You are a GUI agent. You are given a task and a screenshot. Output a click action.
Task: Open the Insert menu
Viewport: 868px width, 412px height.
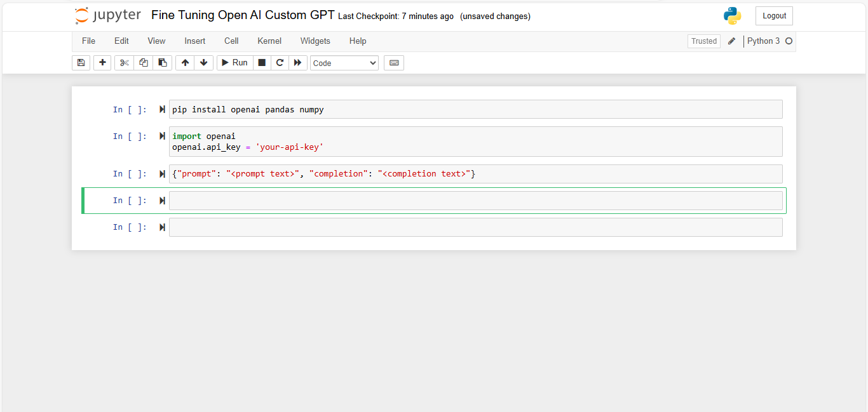194,41
